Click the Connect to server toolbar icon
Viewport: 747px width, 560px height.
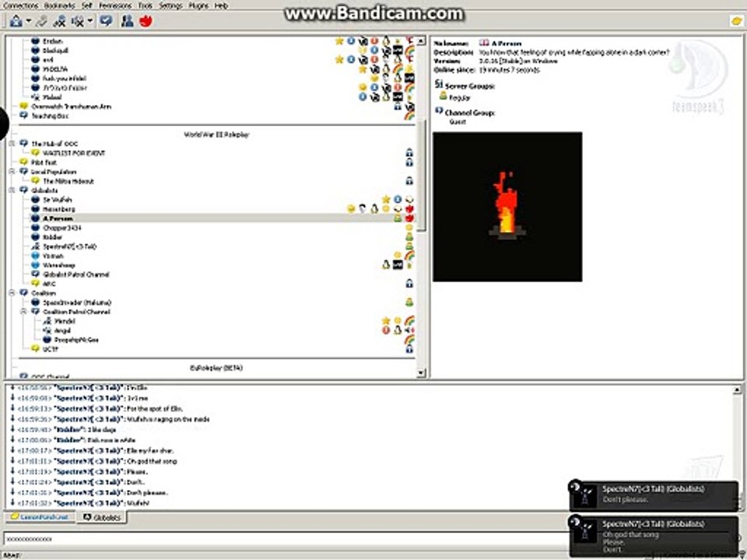16,21
